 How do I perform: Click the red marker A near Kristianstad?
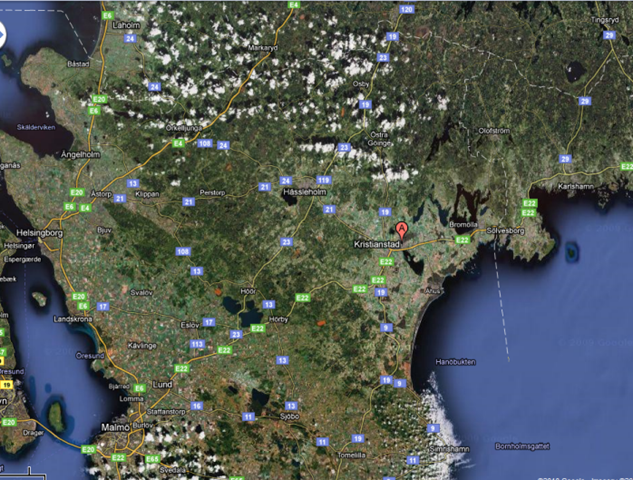[401, 231]
